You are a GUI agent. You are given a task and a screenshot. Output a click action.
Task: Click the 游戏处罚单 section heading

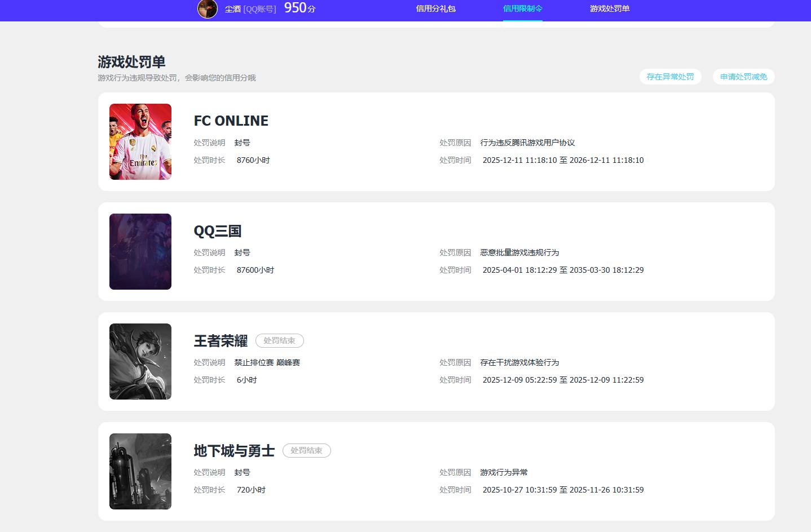(x=131, y=61)
